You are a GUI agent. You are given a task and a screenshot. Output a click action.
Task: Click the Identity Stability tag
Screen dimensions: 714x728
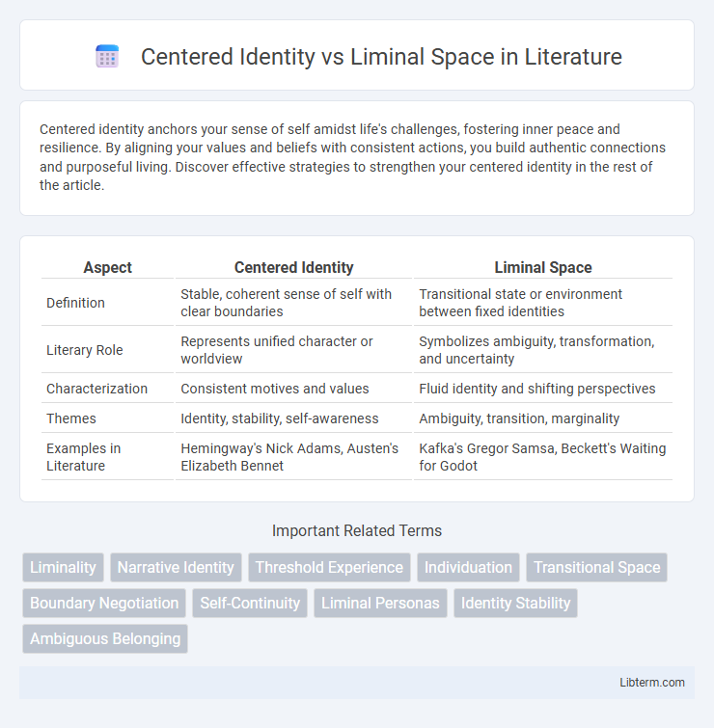pyautogui.click(x=515, y=603)
